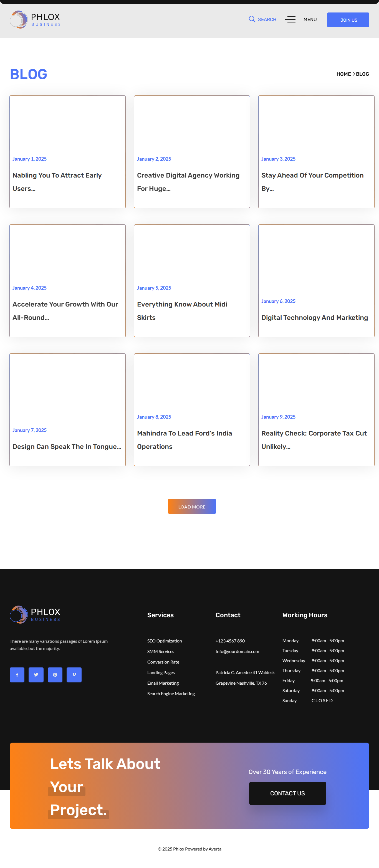Image resolution: width=379 pixels, height=868 pixels.
Task: Click the Info@yourdomain.com email link
Action: (237, 651)
